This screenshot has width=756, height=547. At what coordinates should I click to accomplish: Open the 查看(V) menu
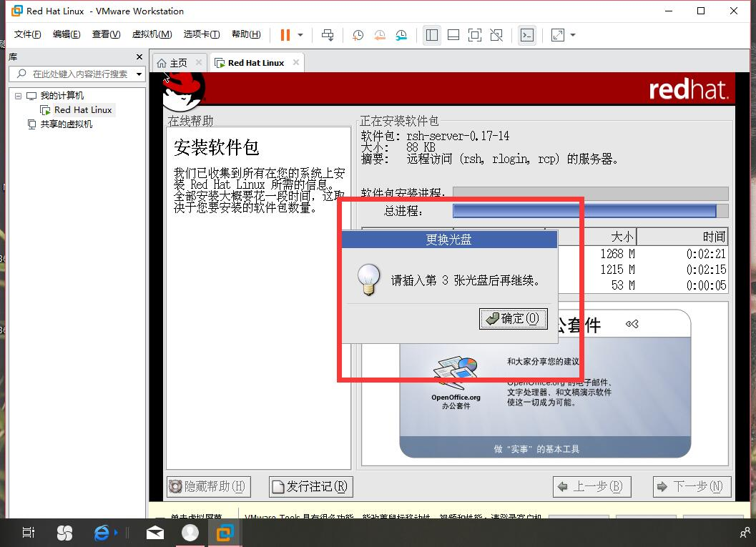click(106, 34)
